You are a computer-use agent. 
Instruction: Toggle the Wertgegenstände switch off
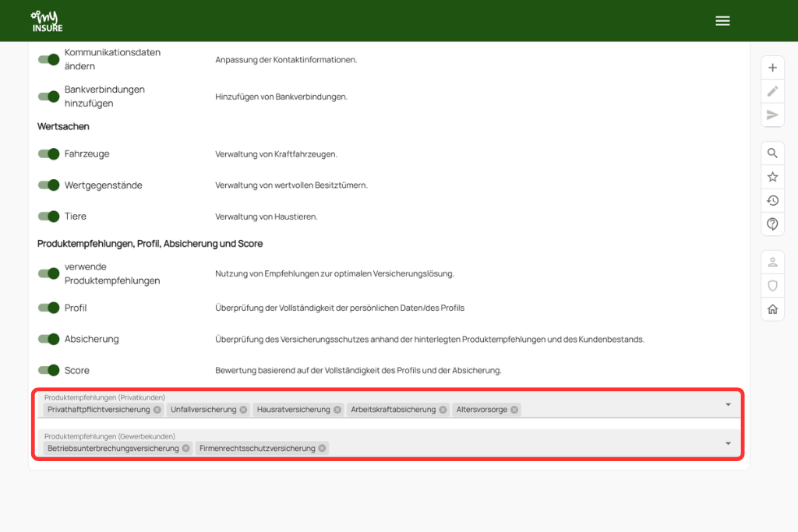[x=49, y=185]
